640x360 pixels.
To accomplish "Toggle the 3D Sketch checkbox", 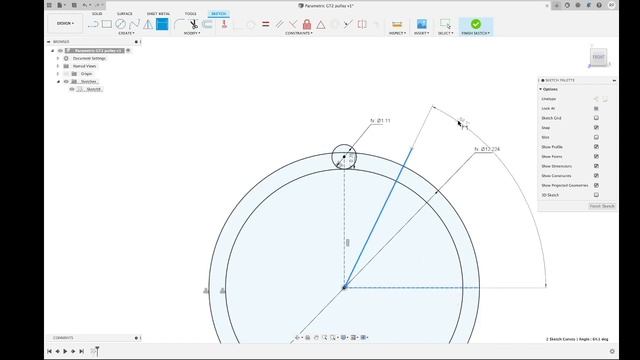I will click(x=596, y=195).
